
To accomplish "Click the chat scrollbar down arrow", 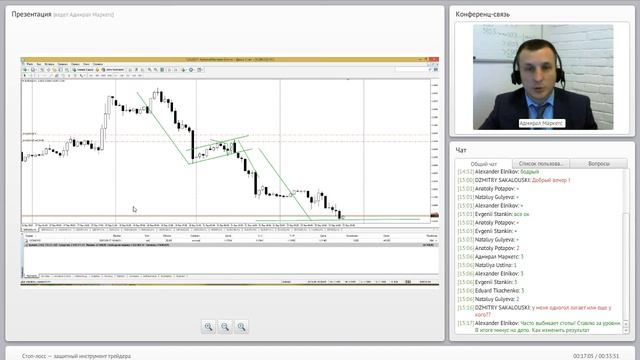I will point(627,331).
